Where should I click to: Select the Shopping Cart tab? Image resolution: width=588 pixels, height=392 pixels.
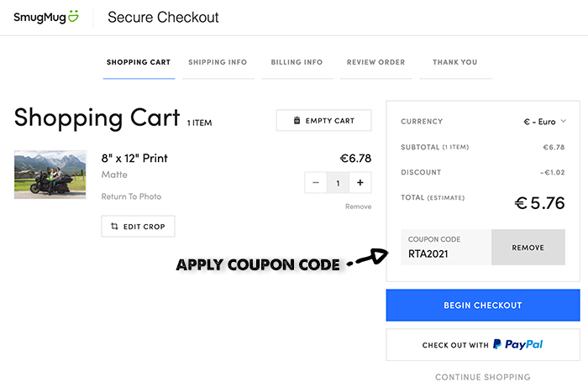(x=139, y=63)
